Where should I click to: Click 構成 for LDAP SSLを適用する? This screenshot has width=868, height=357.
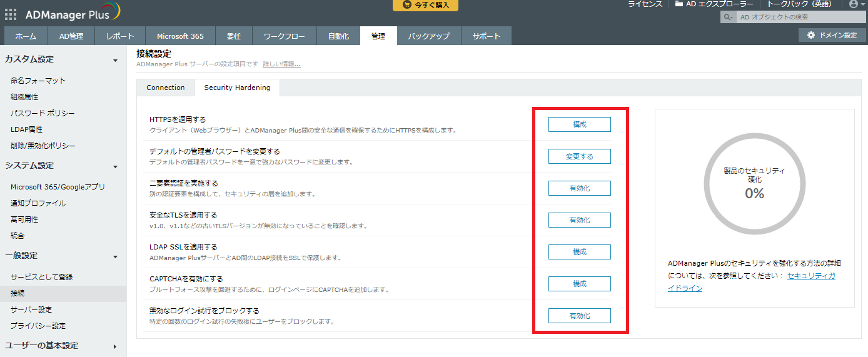(580, 252)
